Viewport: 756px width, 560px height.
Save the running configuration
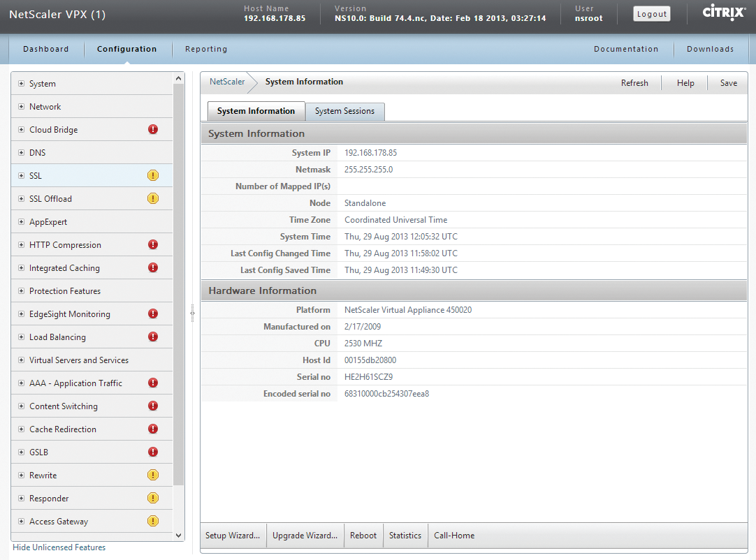click(x=729, y=83)
